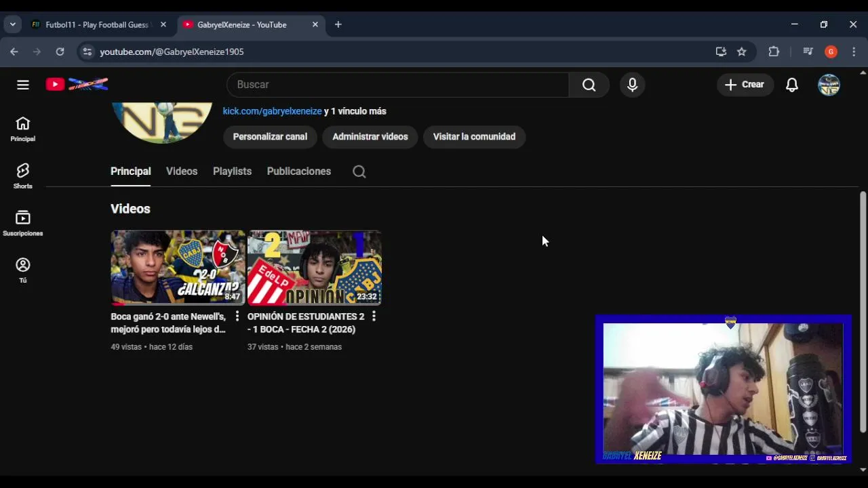868x488 pixels.
Task: Go forward in the browser
Action: tap(37, 52)
